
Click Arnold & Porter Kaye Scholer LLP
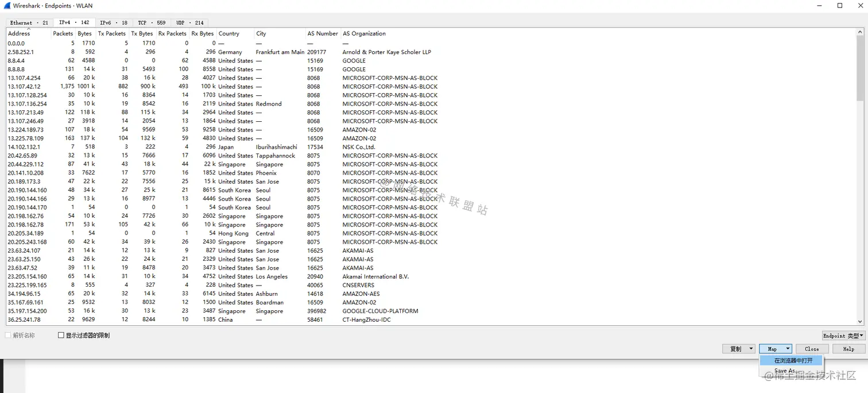tap(386, 52)
